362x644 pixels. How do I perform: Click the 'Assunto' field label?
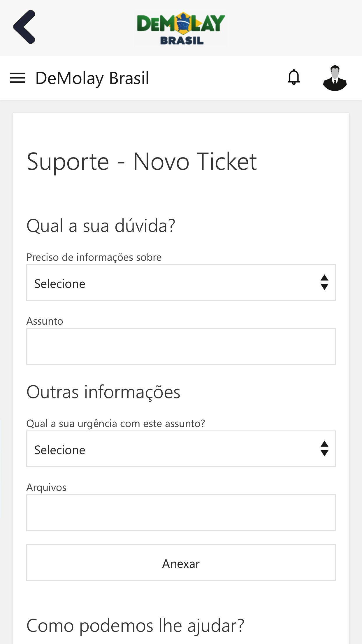pos(45,321)
